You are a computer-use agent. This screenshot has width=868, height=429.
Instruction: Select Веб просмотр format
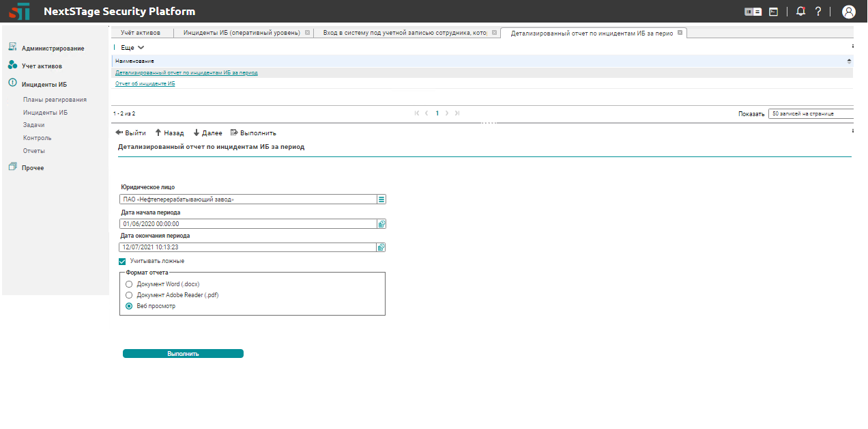coord(129,306)
